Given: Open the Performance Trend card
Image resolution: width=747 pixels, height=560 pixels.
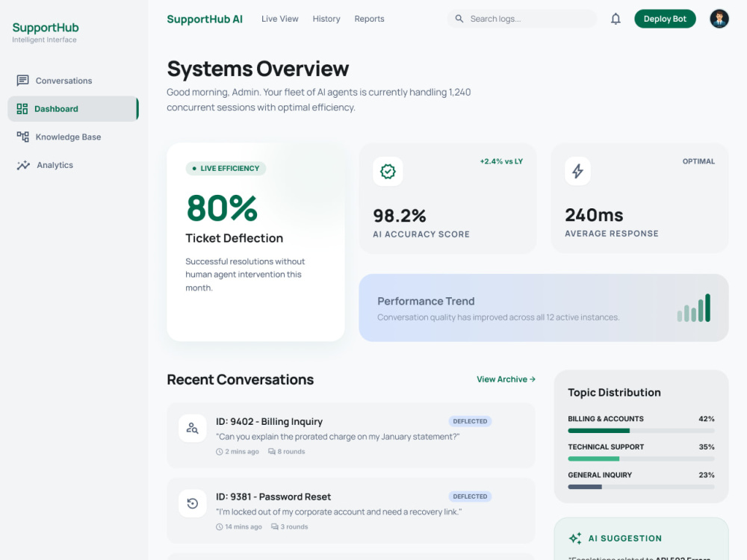Looking at the screenshot, I should tap(543, 308).
